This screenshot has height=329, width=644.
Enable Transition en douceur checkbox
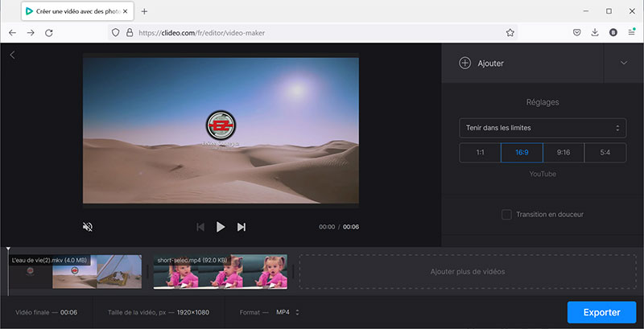[x=507, y=215]
